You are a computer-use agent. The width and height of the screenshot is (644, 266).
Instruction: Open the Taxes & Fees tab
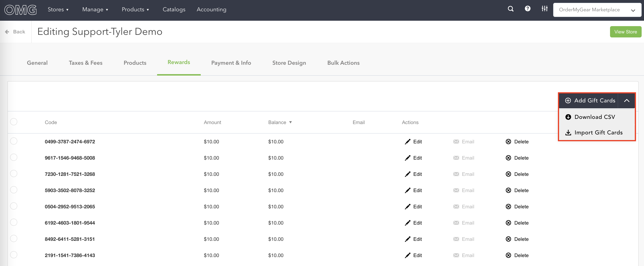(85, 63)
